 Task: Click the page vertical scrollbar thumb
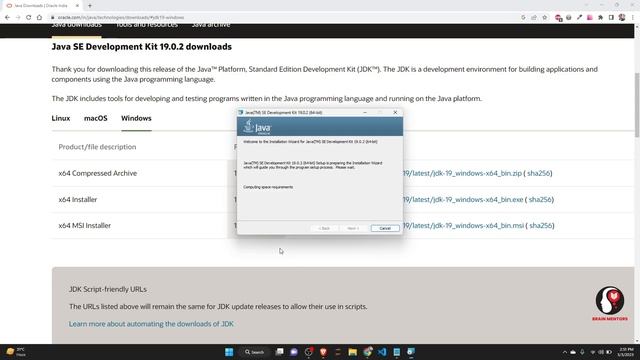[637, 105]
